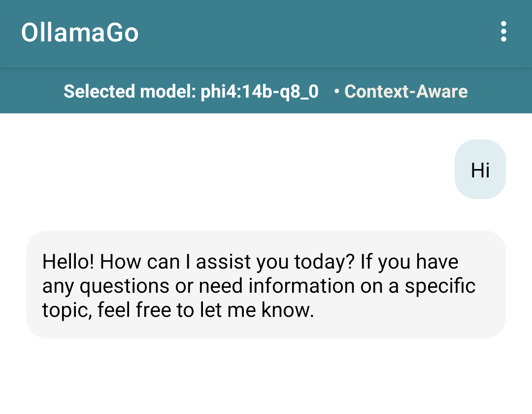Click the word "Hello!" in the reply
The image size is (532, 414).
pyautogui.click(x=68, y=261)
